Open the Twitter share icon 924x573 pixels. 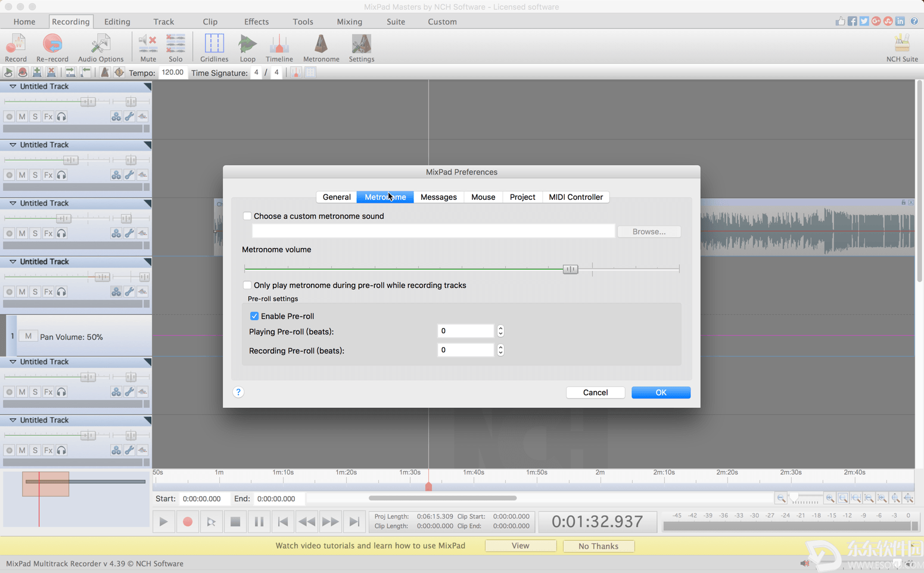coord(864,21)
